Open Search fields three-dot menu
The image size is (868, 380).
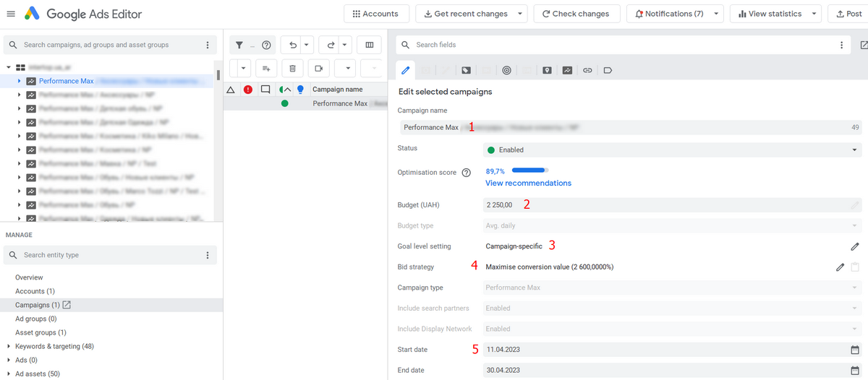click(x=841, y=45)
